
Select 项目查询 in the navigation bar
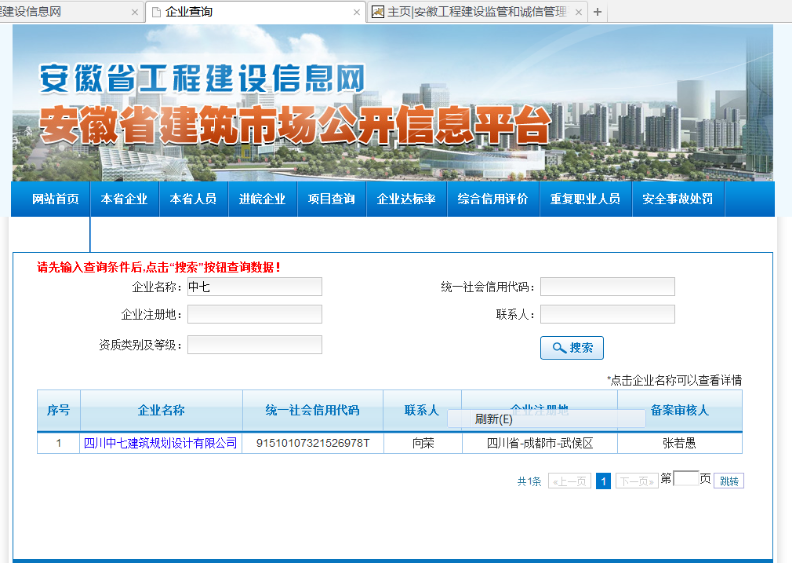coord(331,199)
